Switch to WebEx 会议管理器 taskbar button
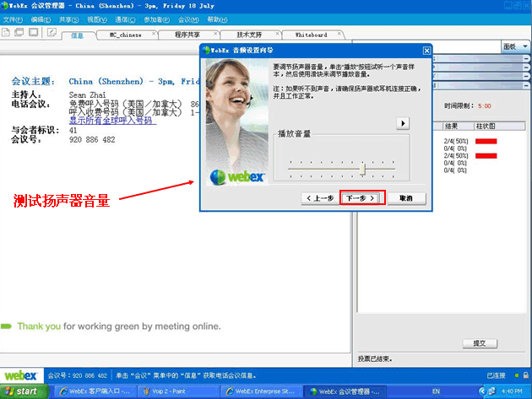Viewport: 532px width, 399px height. point(345,391)
